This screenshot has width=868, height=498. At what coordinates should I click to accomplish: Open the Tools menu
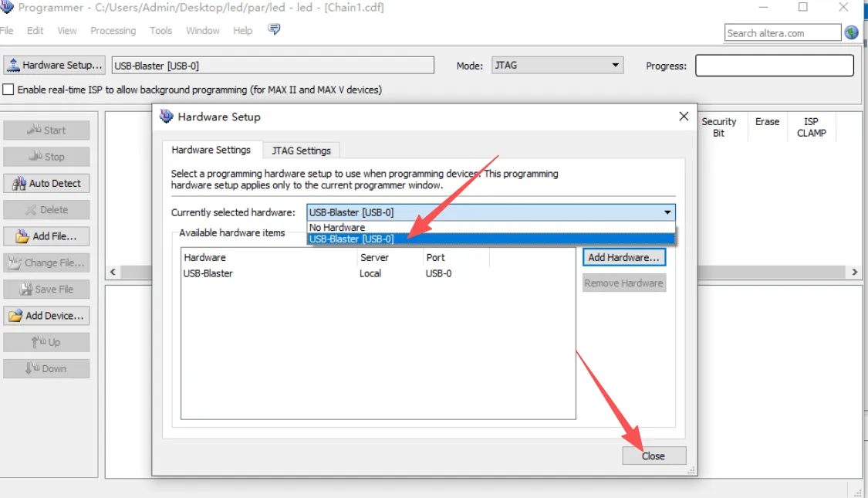(160, 30)
